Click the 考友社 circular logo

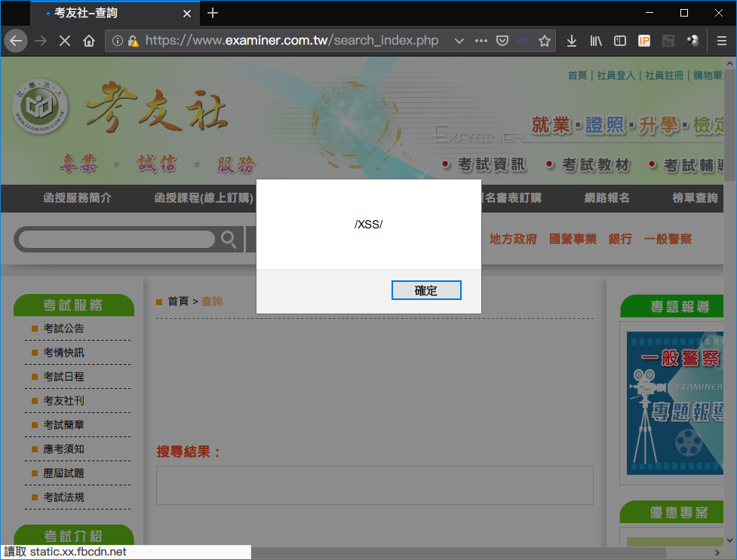tap(40, 106)
